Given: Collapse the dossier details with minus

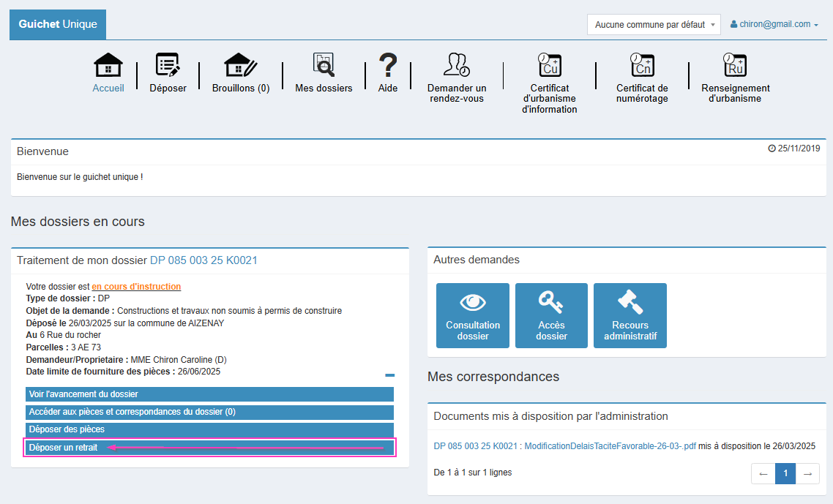Looking at the screenshot, I should pos(389,375).
